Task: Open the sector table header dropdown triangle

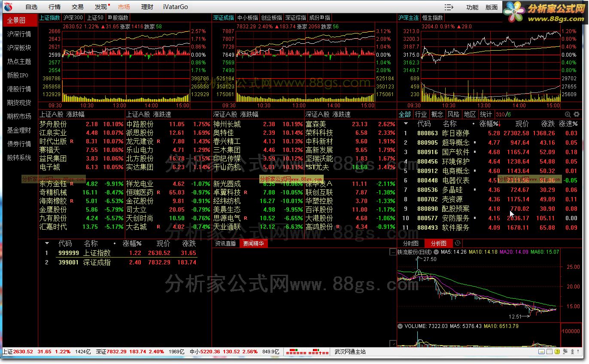Action: [x=406, y=124]
